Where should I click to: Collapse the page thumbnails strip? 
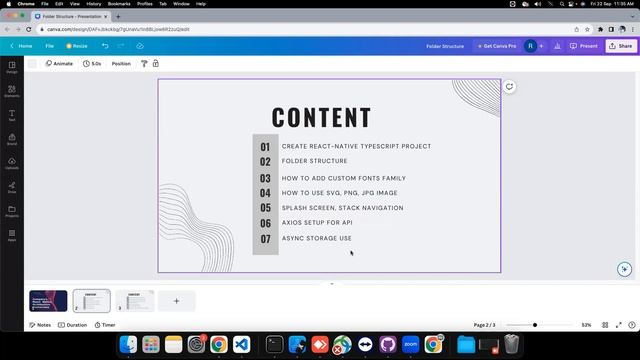[332, 283]
